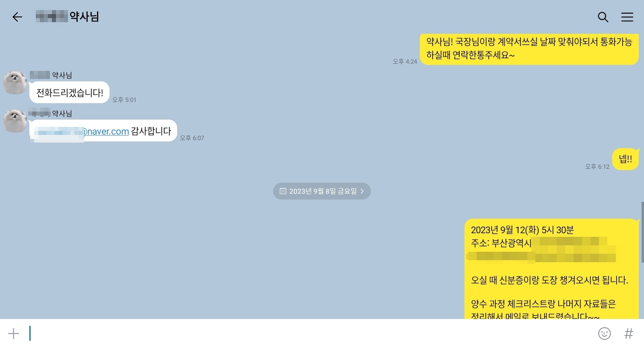Open the calendar icon in the date badge
644x348 pixels.
tap(283, 191)
